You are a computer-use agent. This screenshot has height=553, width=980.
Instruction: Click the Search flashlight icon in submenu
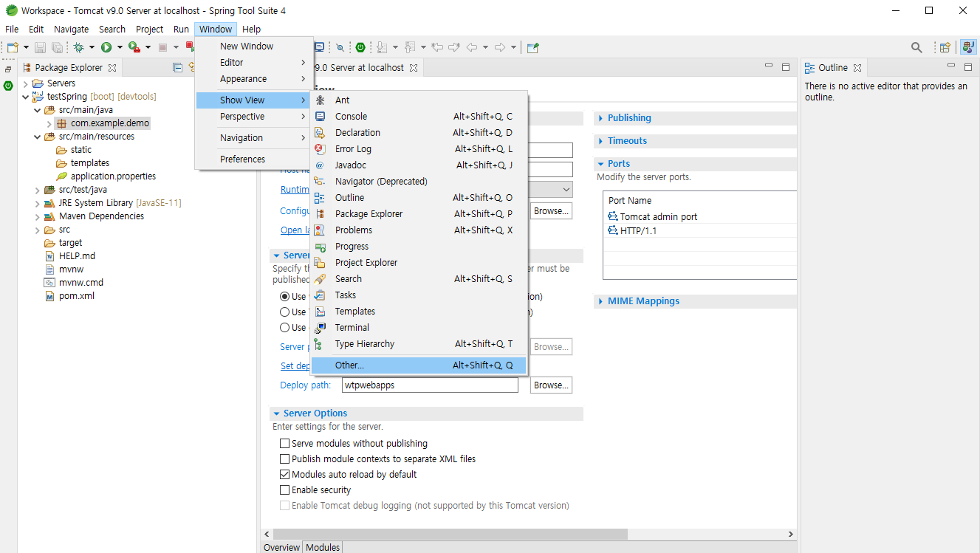[320, 278]
